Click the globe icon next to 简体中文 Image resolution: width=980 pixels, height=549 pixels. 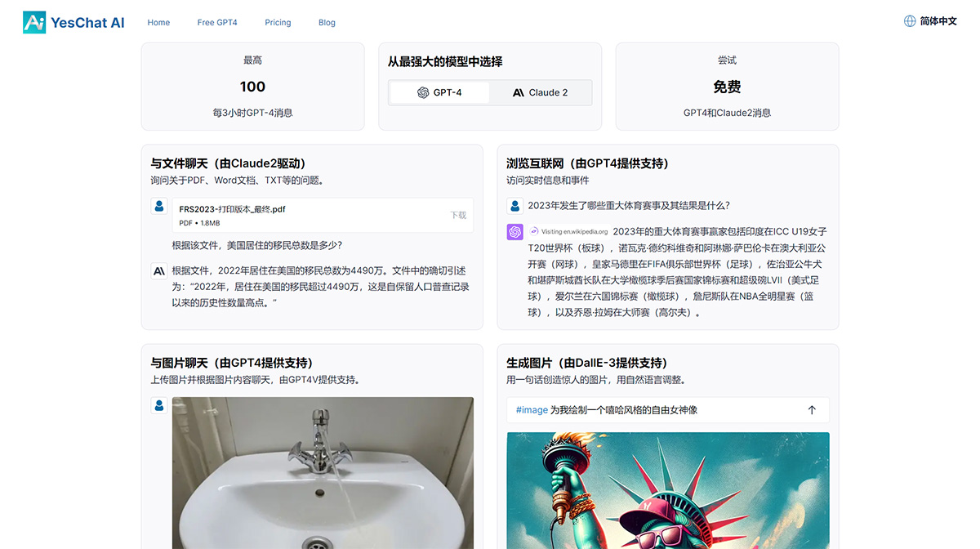[909, 20]
